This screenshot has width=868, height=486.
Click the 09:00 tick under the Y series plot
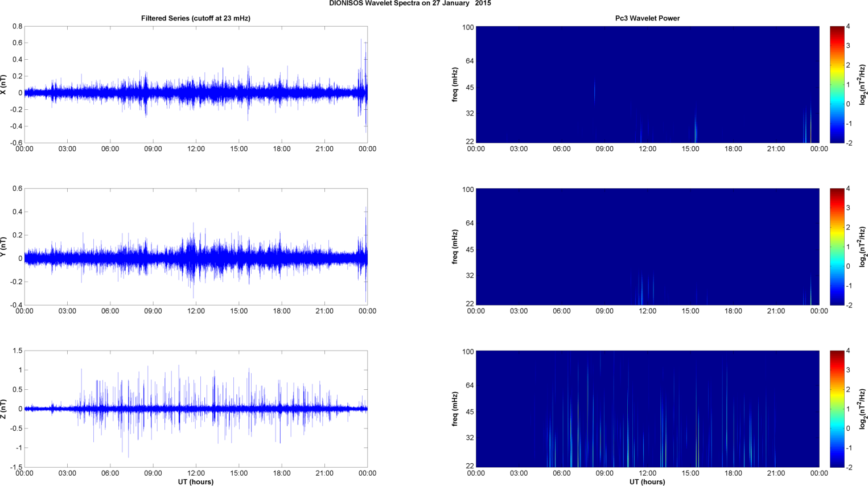153,311
